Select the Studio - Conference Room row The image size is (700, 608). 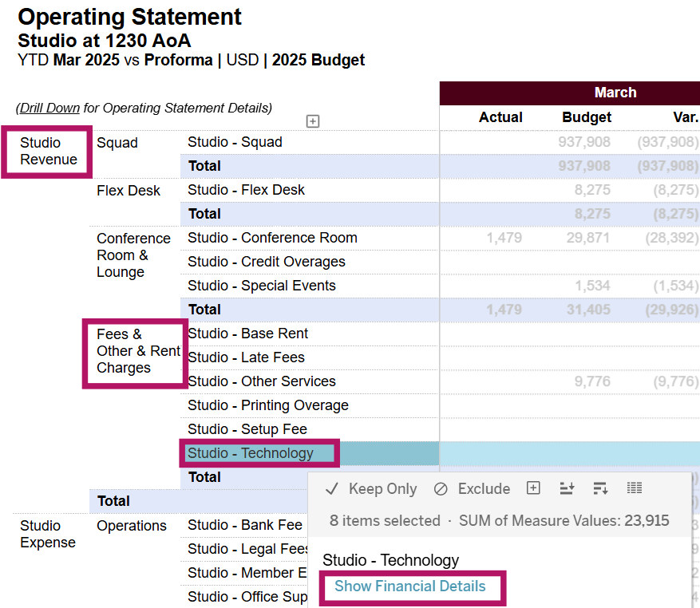click(272, 238)
